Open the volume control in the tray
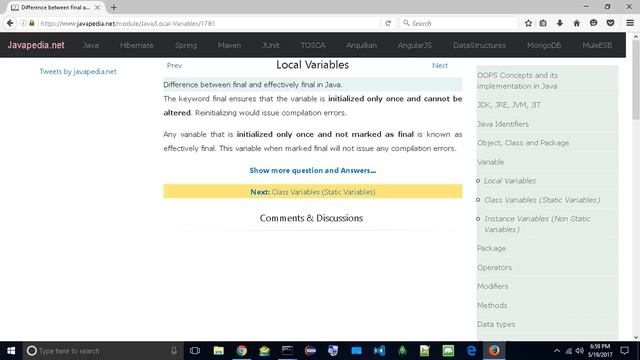 click(579, 351)
